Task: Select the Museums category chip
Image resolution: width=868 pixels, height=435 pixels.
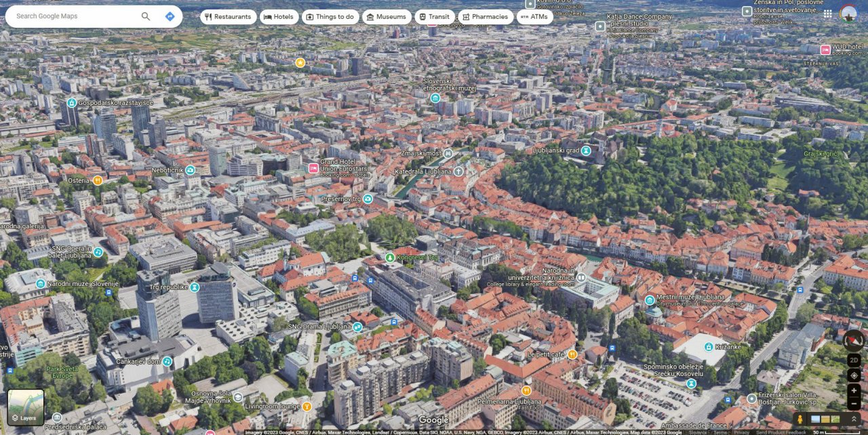Action: point(387,17)
